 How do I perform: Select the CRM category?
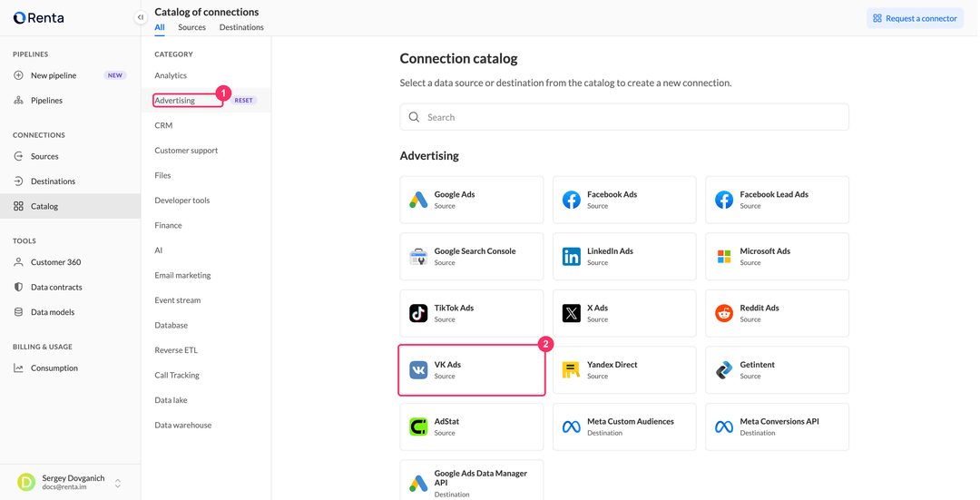pos(163,125)
